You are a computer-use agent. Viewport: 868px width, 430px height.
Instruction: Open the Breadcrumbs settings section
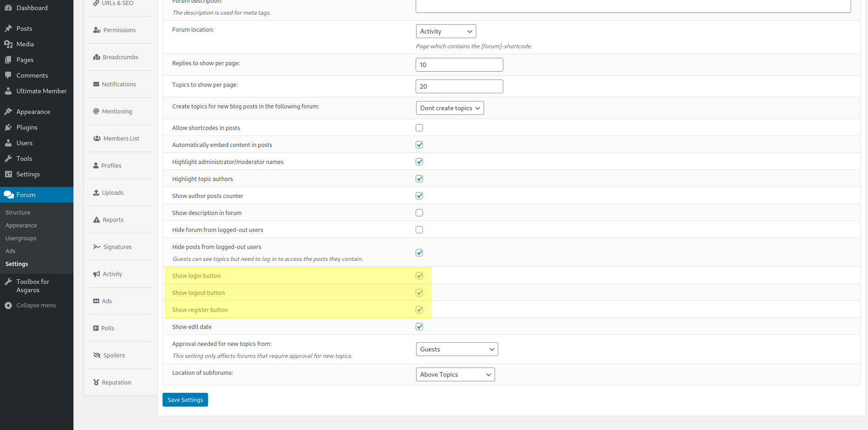120,57
